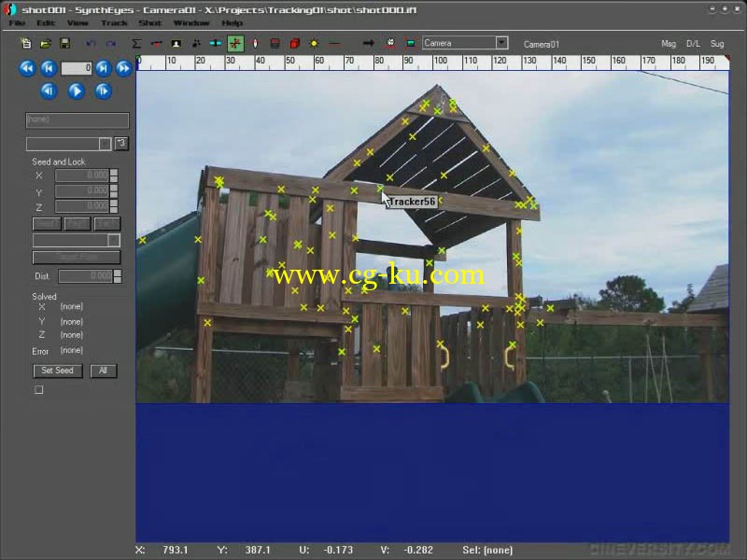Screen dimensions: 747x560
Task: Click the Dist. spinner arrows
Action: (x=118, y=276)
